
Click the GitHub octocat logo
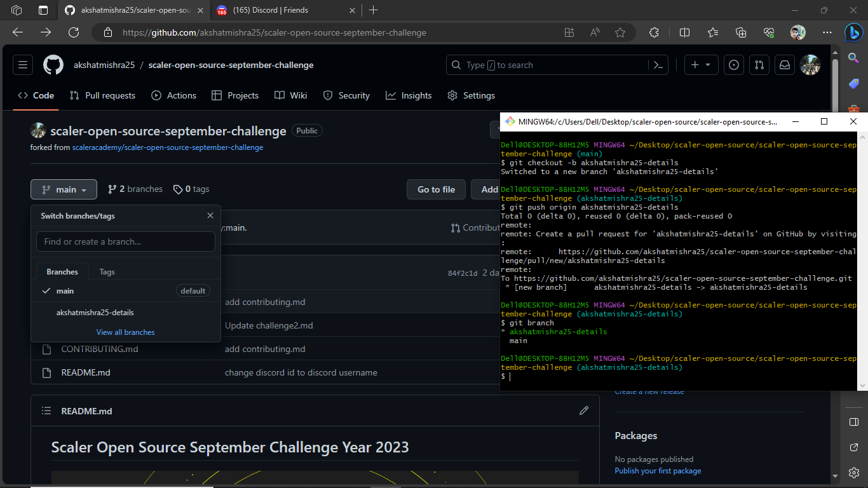53,65
